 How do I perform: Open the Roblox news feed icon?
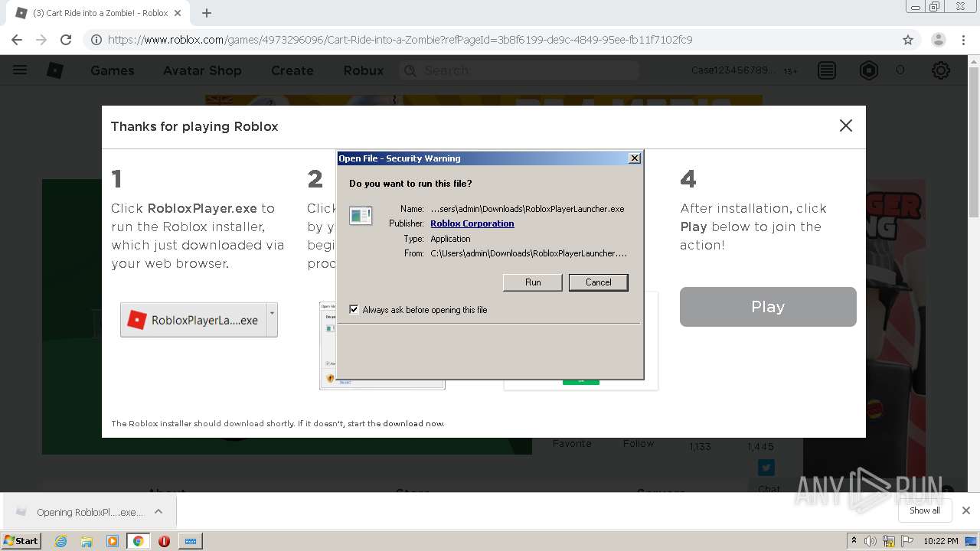click(827, 70)
